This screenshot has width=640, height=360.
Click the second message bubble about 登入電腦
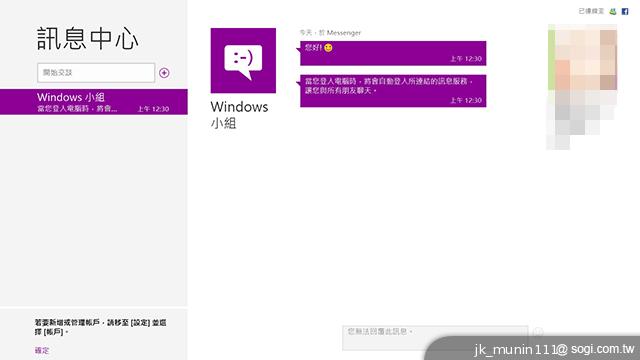click(x=393, y=91)
